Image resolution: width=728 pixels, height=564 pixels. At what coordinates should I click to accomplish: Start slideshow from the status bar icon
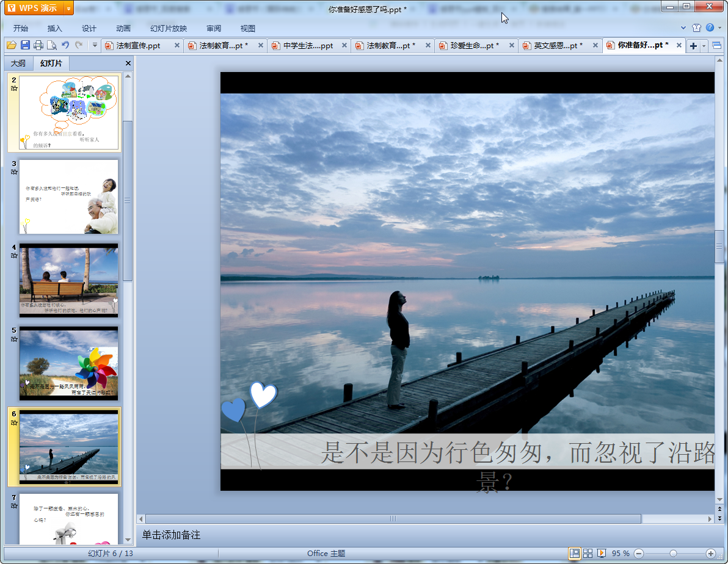coord(602,553)
